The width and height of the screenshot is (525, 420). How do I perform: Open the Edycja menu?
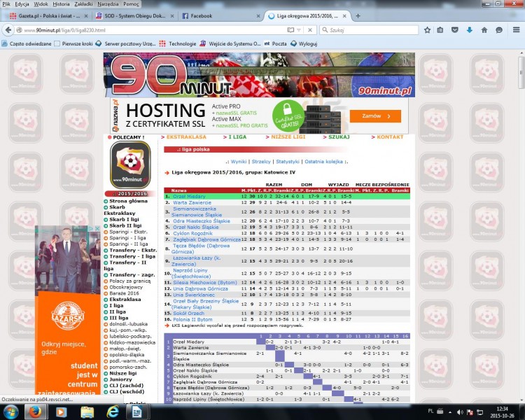coord(22,4)
